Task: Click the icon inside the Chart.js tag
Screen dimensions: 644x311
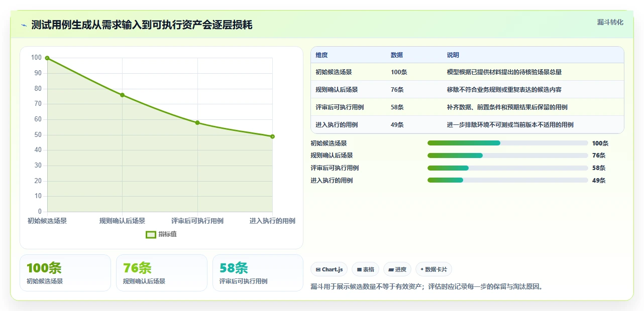Action: tap(318, 269)
